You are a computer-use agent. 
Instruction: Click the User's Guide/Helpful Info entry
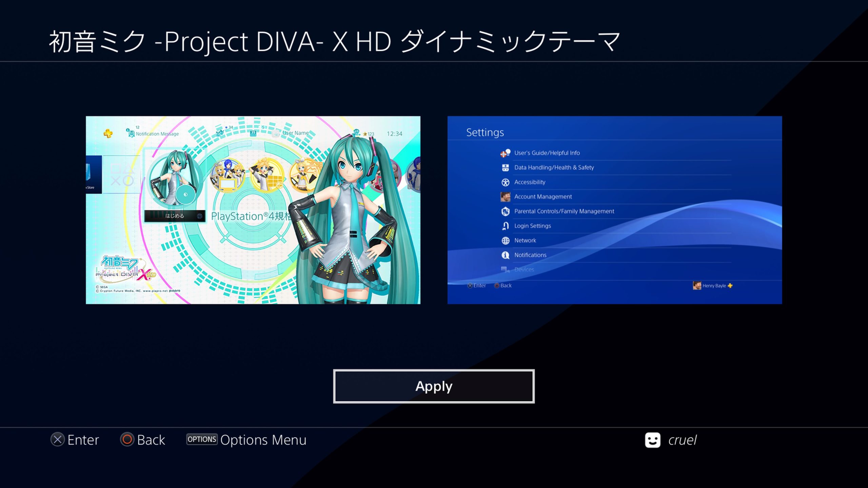pos(547,153)
